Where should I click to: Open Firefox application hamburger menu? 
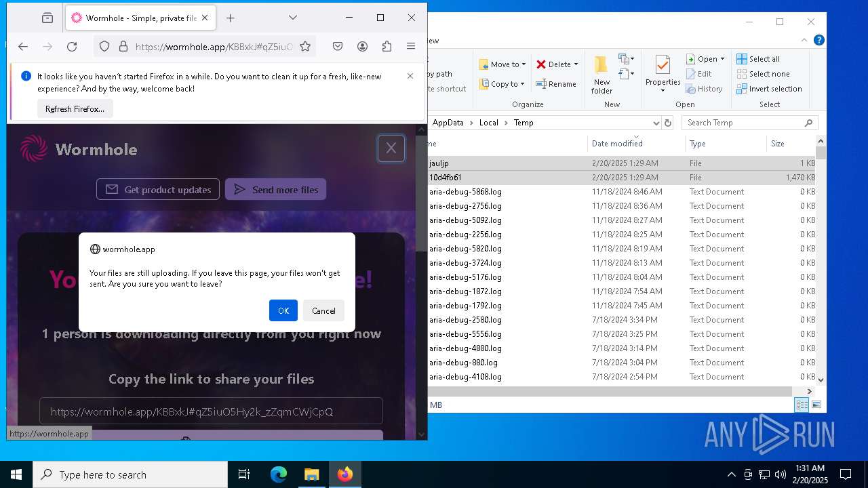411,46
